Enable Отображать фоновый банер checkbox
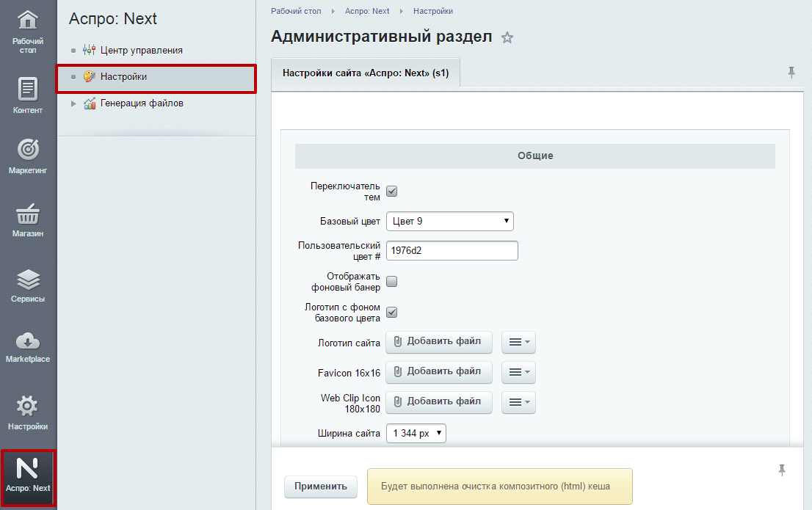 [x=392, y=281]
